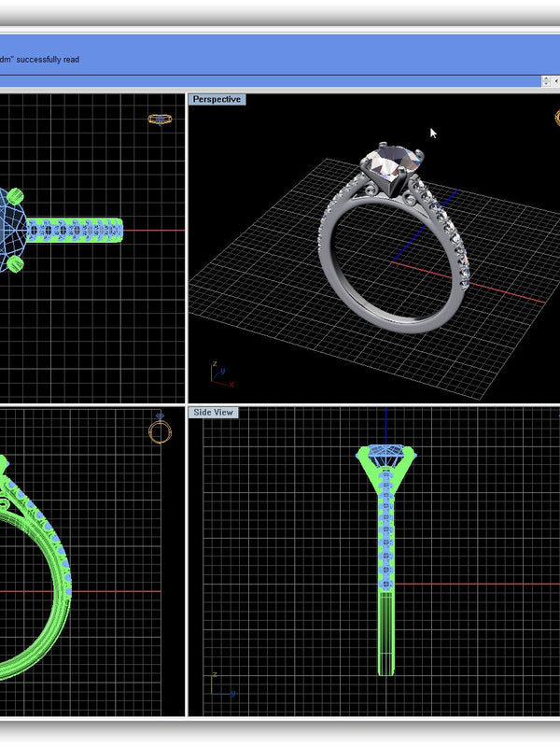
Task: Click the orange ring thumbnail in top-left viewport
Action: pyautogui.click(x=161, y=119)
